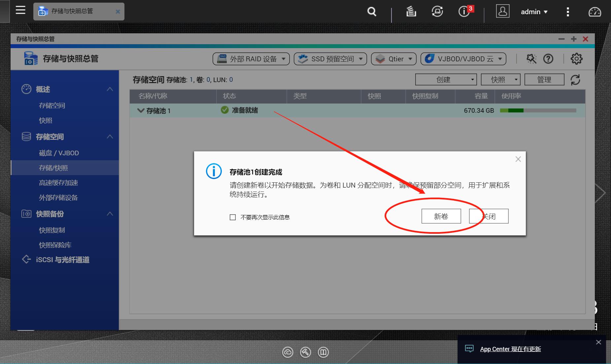Open the search magnifier in the top bar
Viewport: 611px width, 364px height.
click(371, 12)
